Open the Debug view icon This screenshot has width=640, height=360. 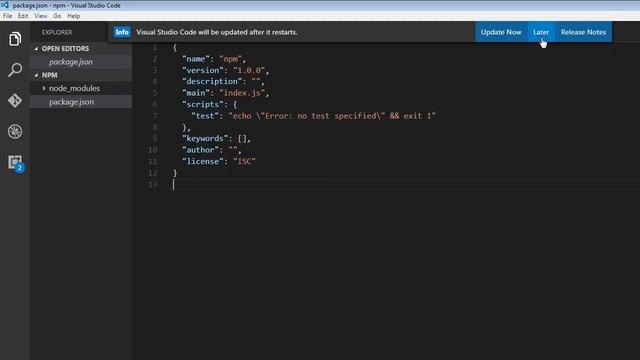point(15,131)
